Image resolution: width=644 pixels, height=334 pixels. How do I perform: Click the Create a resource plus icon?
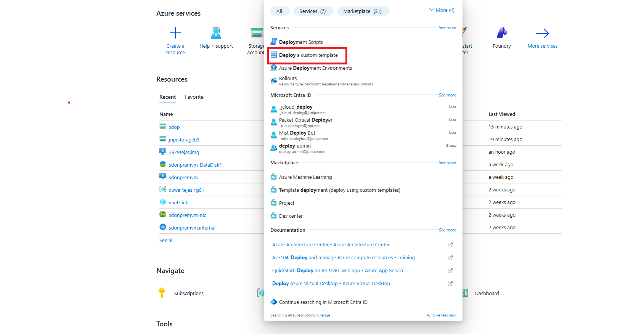[175, 33]
